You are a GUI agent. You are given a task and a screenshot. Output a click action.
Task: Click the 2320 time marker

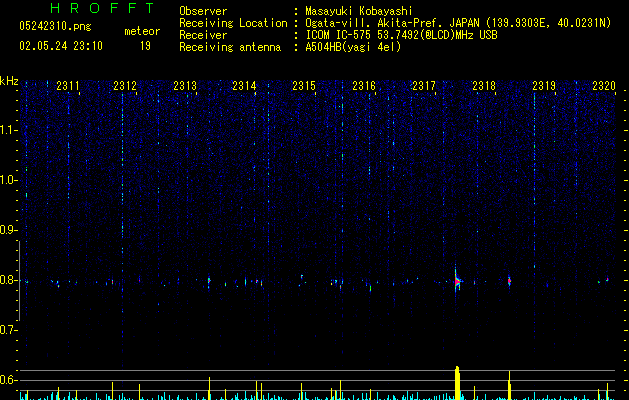[x=604, y=86]
